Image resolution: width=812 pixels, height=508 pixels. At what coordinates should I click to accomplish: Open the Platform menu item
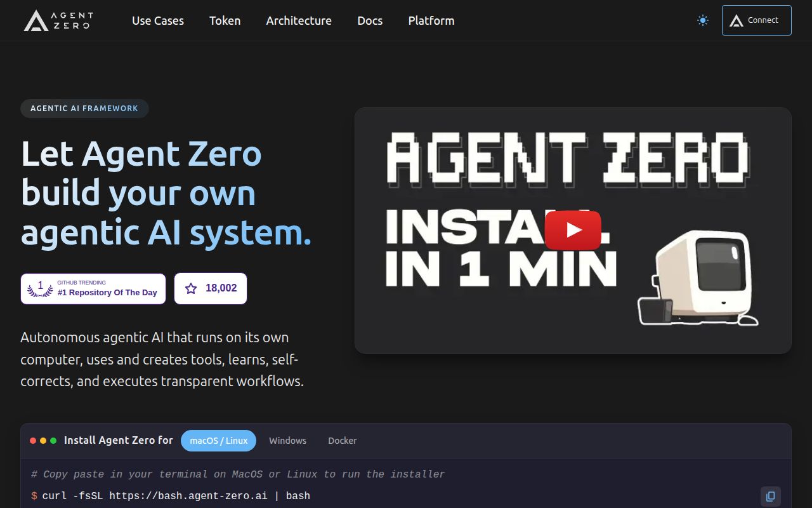coord(431,20)
